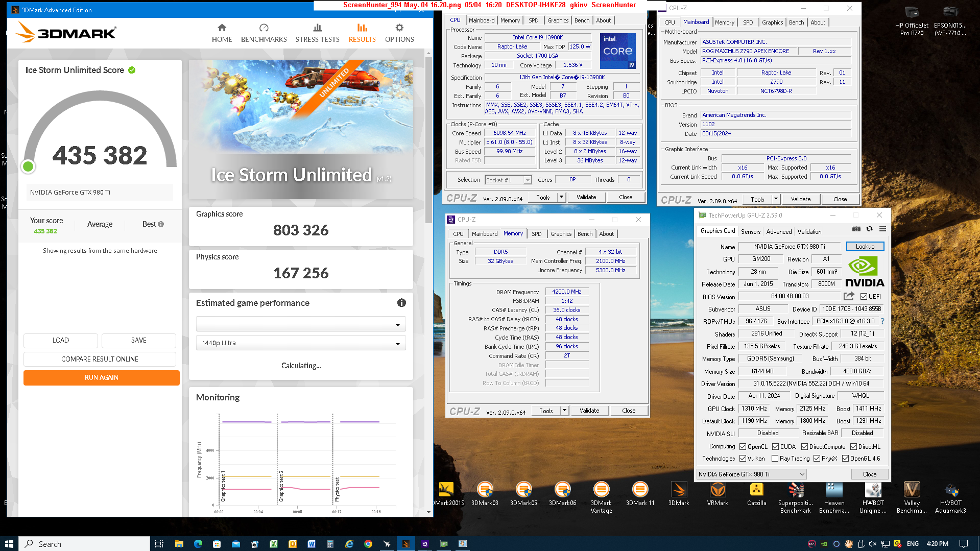
Task: Open 3DMark05 desktop shortcut
Action: (x=523, y=494)
